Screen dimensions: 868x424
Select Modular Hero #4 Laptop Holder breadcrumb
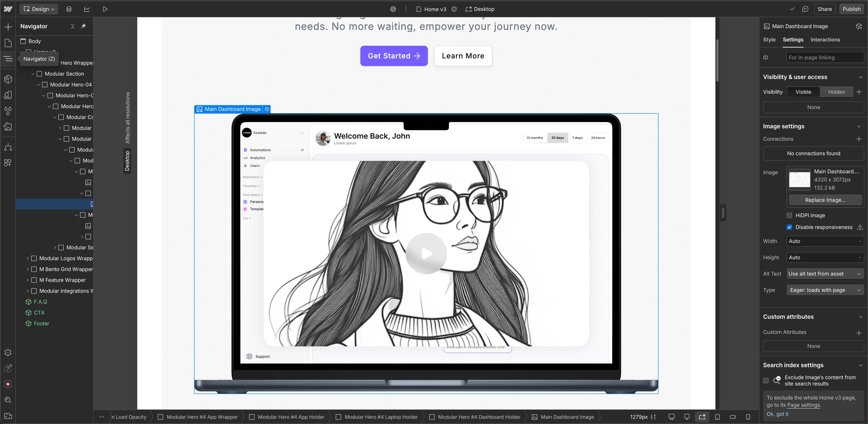[x=377, y=417]
